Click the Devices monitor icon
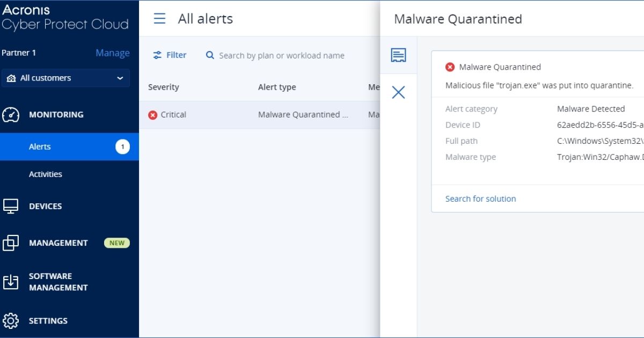Viewport: 644px width, 338px height. click(x=11, y=207)
